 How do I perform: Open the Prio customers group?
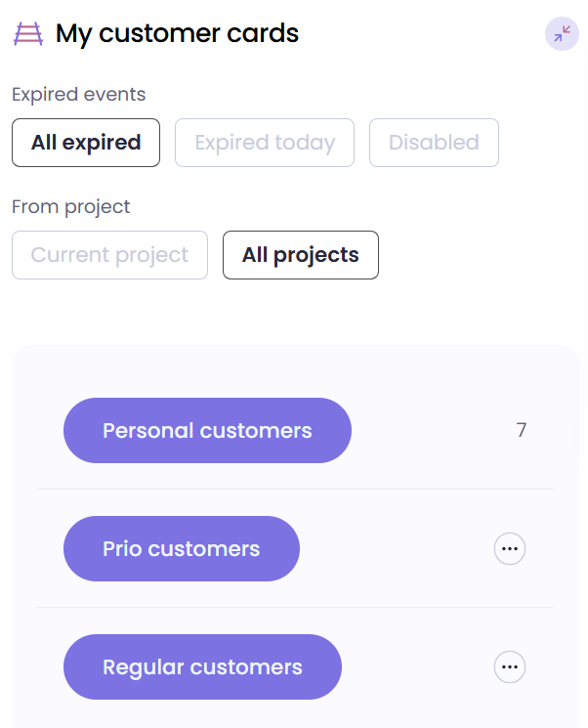coord(182,549)
